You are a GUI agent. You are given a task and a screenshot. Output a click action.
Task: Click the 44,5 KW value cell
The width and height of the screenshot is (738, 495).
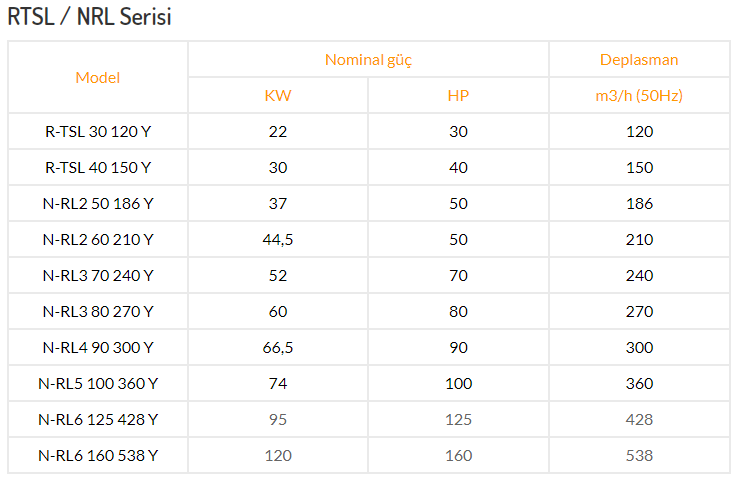[x=278, y=240]
